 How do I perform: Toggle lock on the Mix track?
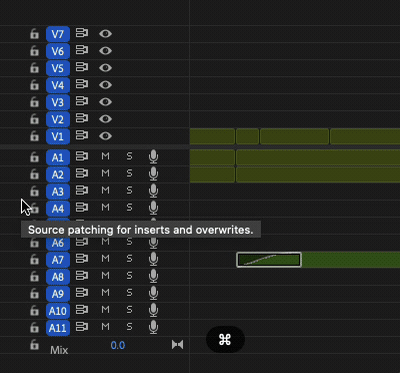[x=34, y=345]
